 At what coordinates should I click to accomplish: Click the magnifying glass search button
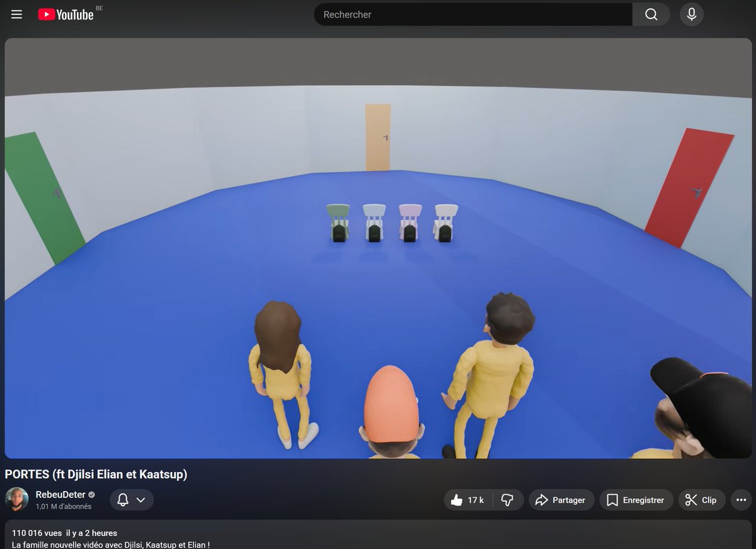point(651,14)
